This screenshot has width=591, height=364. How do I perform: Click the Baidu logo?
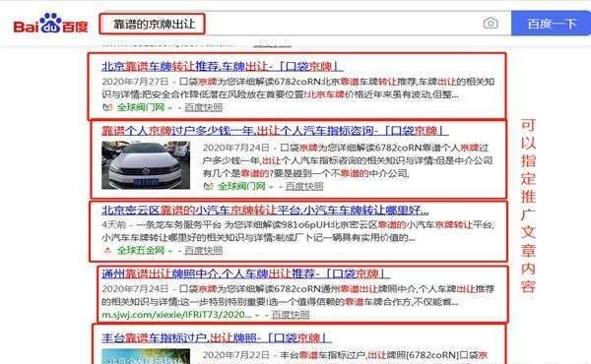pos(50,24)
